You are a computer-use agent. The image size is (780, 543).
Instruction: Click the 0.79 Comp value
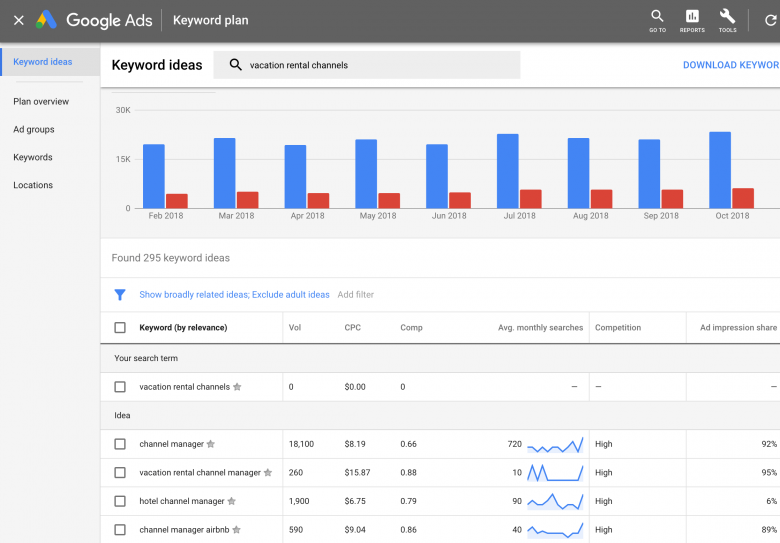[x=408, y=501]
